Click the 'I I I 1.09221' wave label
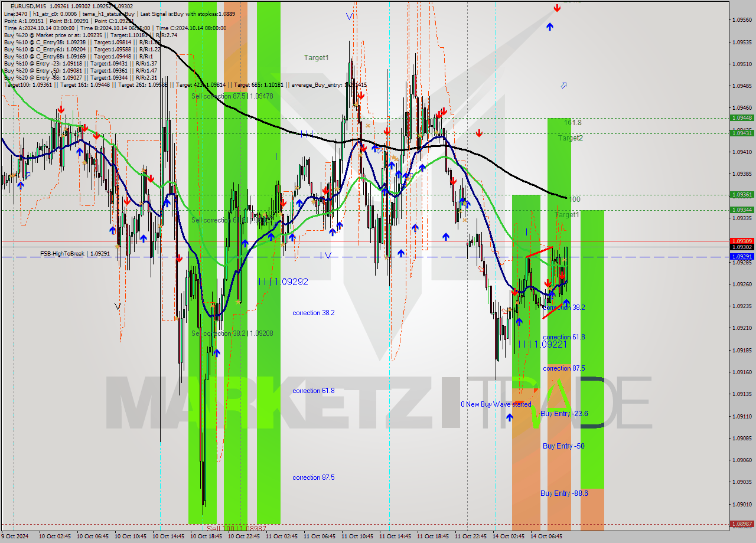The image size is (756, 543). pyautogui.click(x=542, y=344)
